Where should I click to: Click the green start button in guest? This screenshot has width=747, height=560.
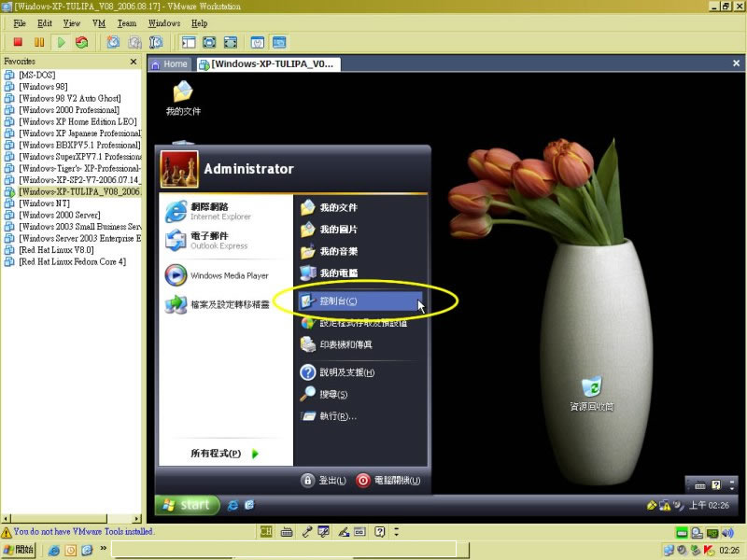pos(188,505)
